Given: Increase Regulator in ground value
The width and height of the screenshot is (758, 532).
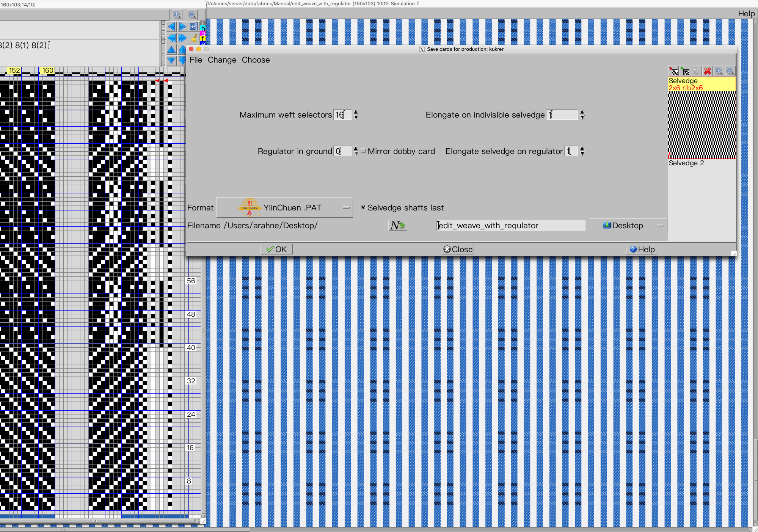Looking at the screenshot, I should coord(356,148).
